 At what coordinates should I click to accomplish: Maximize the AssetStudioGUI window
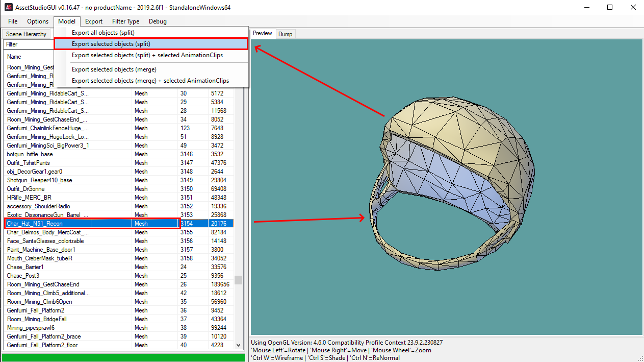point(609,8)
